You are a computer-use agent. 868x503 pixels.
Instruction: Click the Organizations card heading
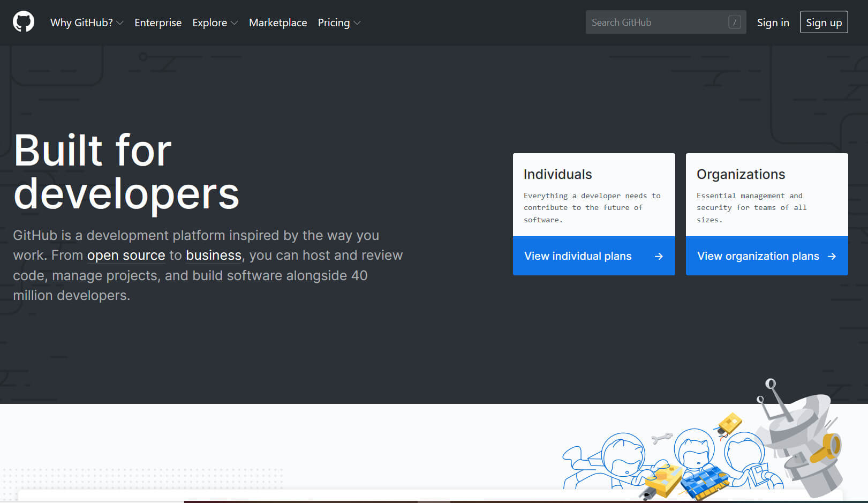tap(741, 174)
